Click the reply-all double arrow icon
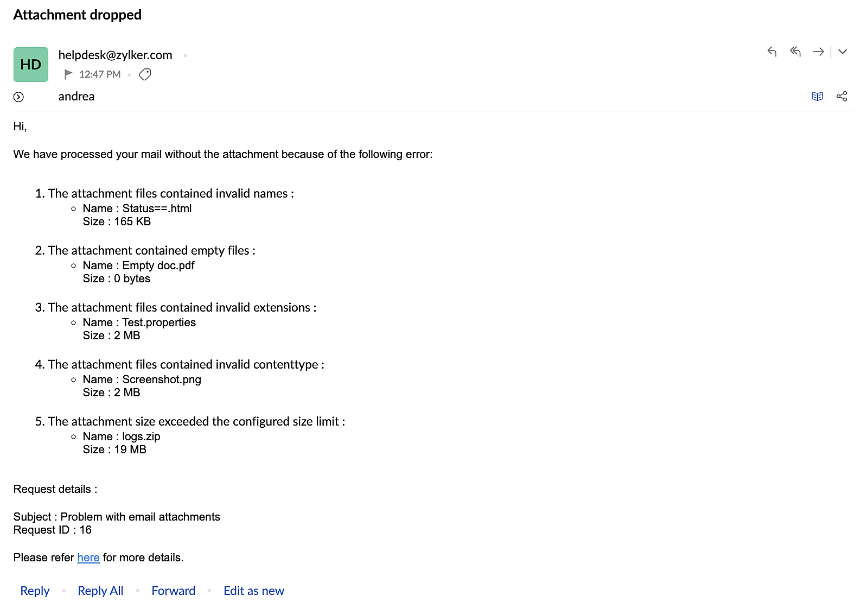This screenshot has height=608, width=868. (795, 52)
